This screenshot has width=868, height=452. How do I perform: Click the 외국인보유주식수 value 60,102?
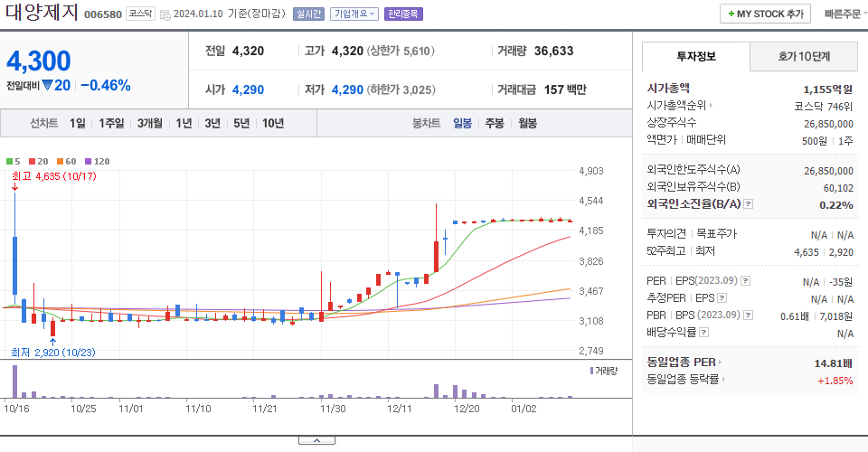click(838, 188)
